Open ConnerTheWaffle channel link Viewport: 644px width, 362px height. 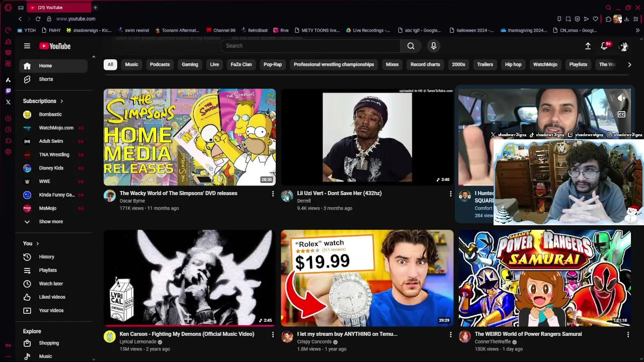pos(493,342)
